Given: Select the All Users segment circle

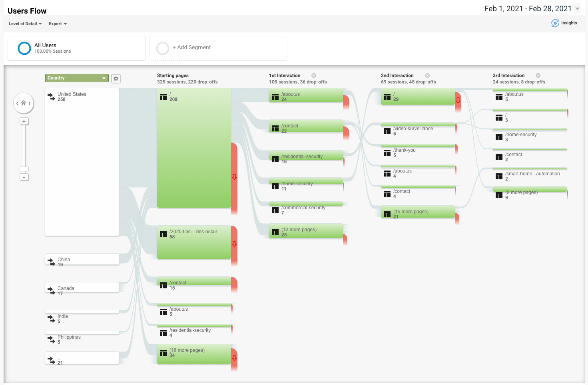Looking at the screenshot, I should (24, 48).
